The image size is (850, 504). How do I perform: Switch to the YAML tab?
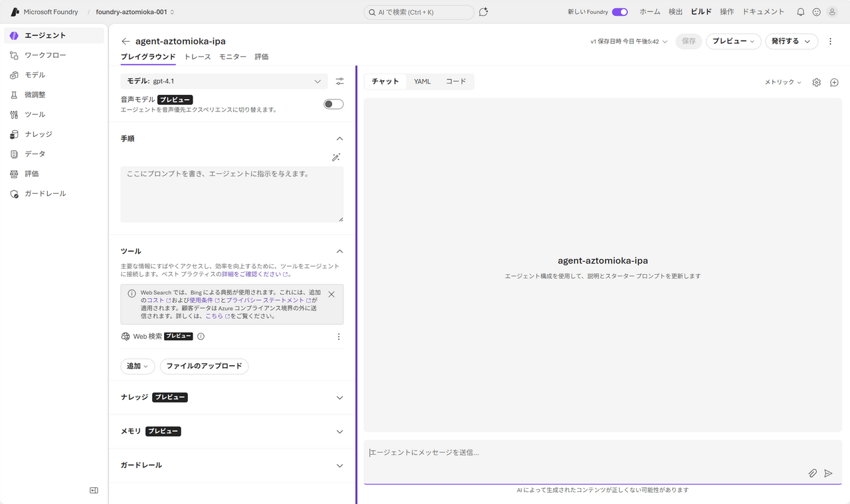pos(422,82)
